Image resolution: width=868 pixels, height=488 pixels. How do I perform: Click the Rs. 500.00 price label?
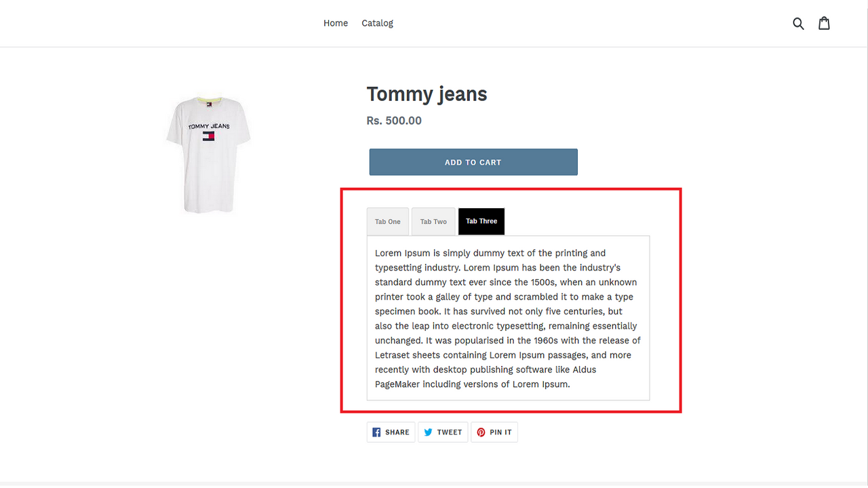coord(394,120)
